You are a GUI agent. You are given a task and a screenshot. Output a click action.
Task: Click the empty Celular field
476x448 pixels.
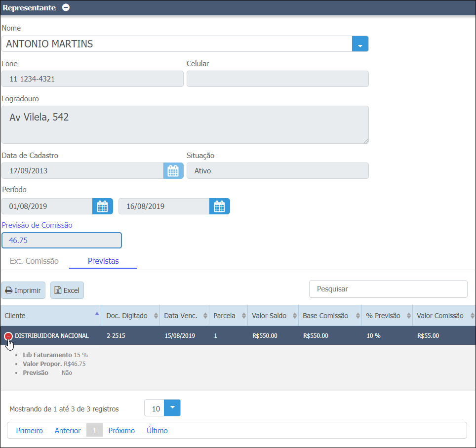tap(278, 79)
